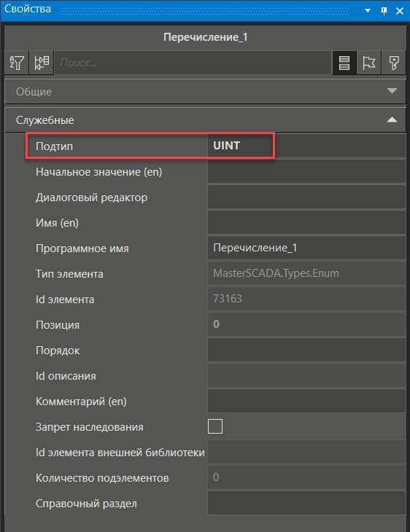The image size is (410, 532).
Task: Click the Комментарий (en) field
Action: pos(306,401)
